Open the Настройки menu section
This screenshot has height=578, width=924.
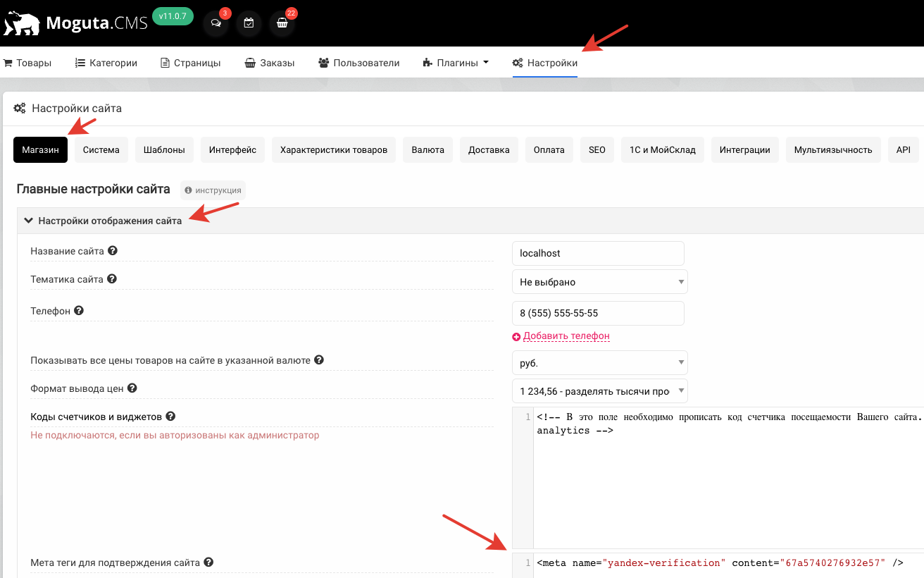pyautogui.click(x=545, y=63)
